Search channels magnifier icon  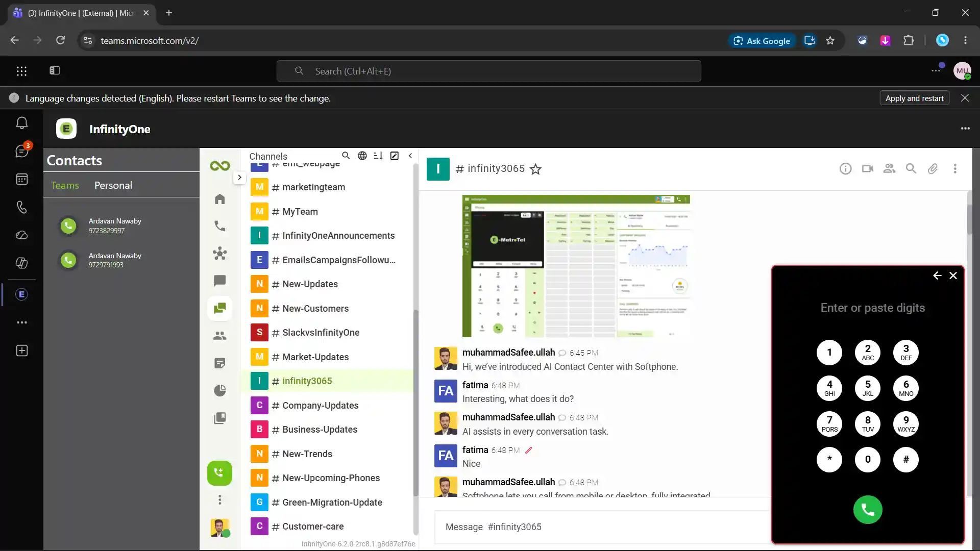346,156
